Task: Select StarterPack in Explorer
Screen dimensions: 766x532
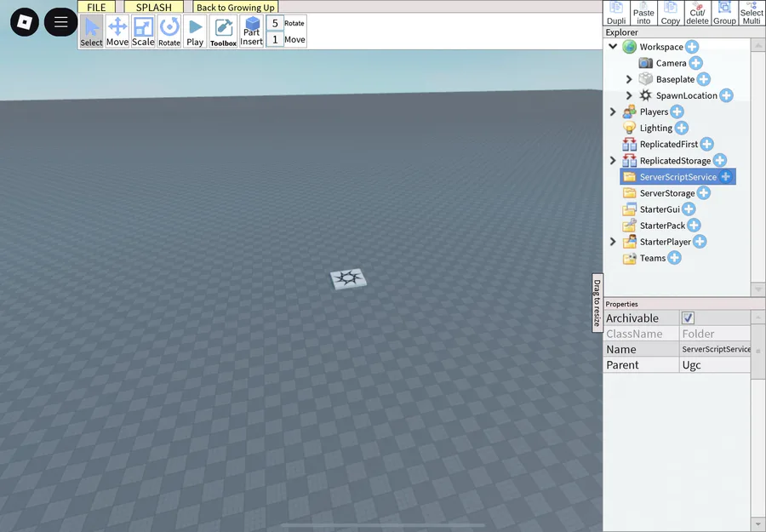Action: coord(662,226)
